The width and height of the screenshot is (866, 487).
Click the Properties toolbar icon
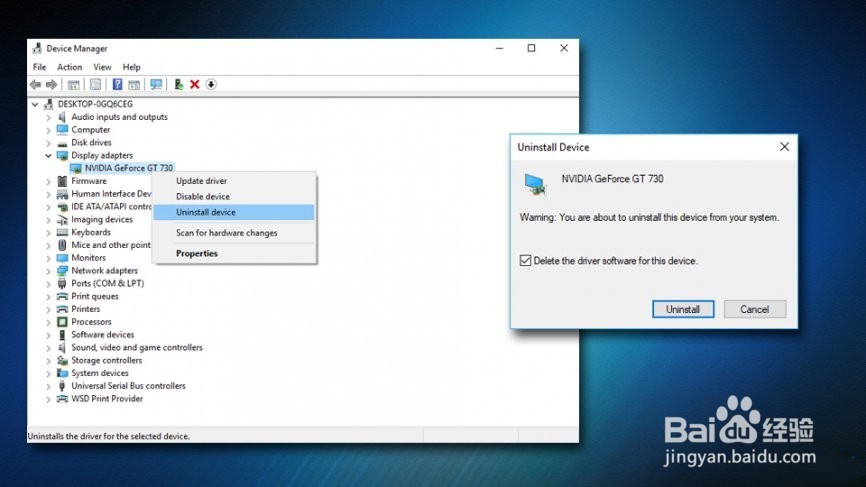point(95,84)
